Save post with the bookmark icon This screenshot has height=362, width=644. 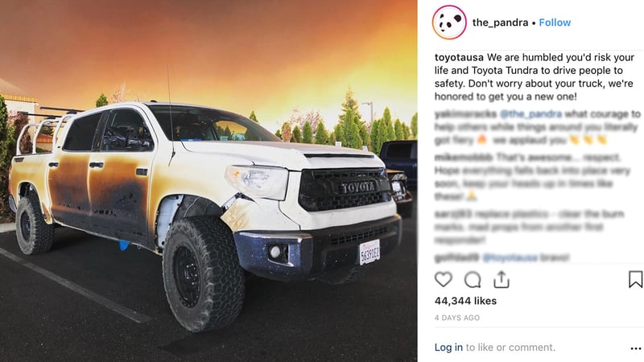[635, 279]
